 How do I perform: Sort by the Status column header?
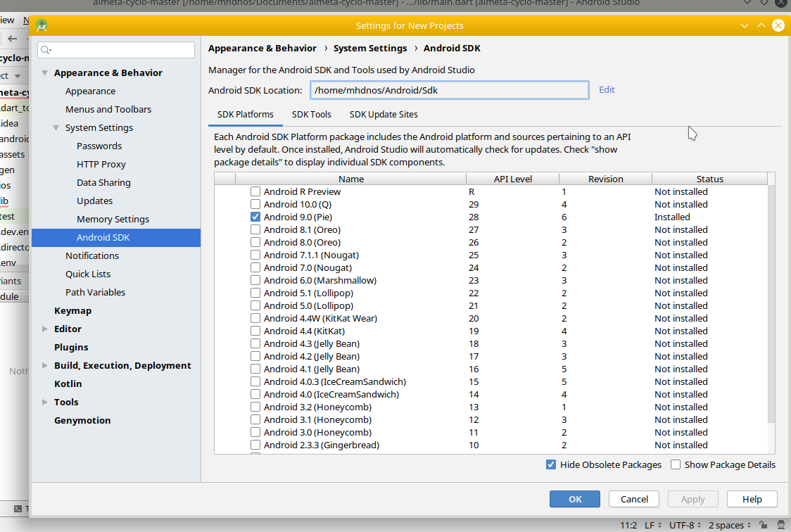click(709, 179)
